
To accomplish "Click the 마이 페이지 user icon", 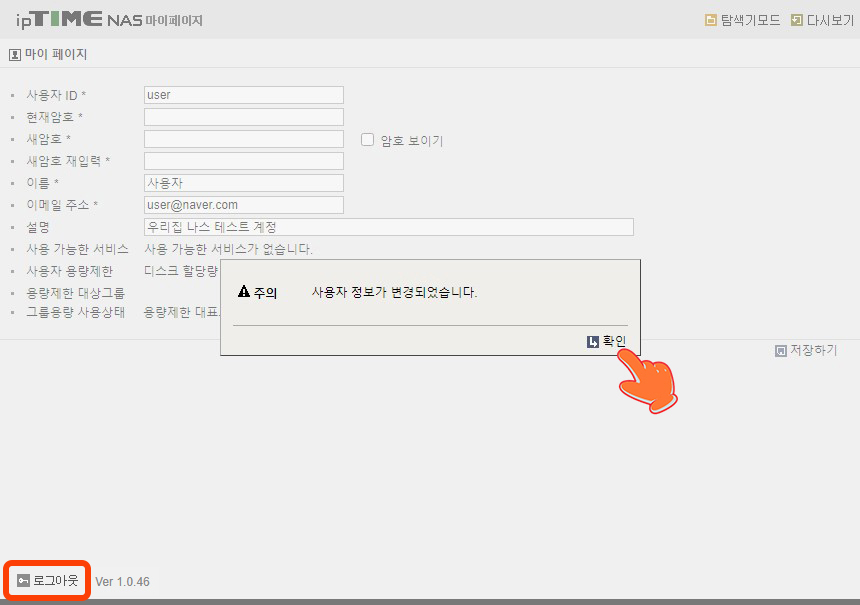I will (15, 55).
